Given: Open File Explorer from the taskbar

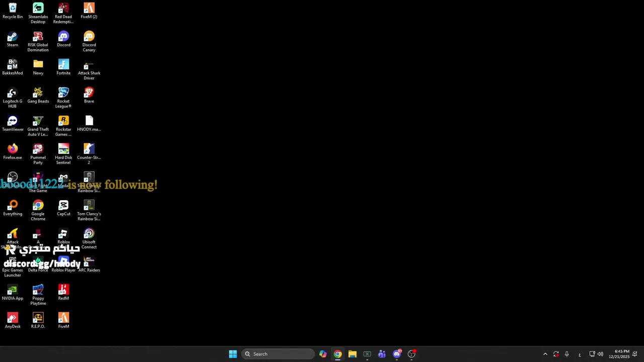Looking at the screenshot, I should 352,354.
